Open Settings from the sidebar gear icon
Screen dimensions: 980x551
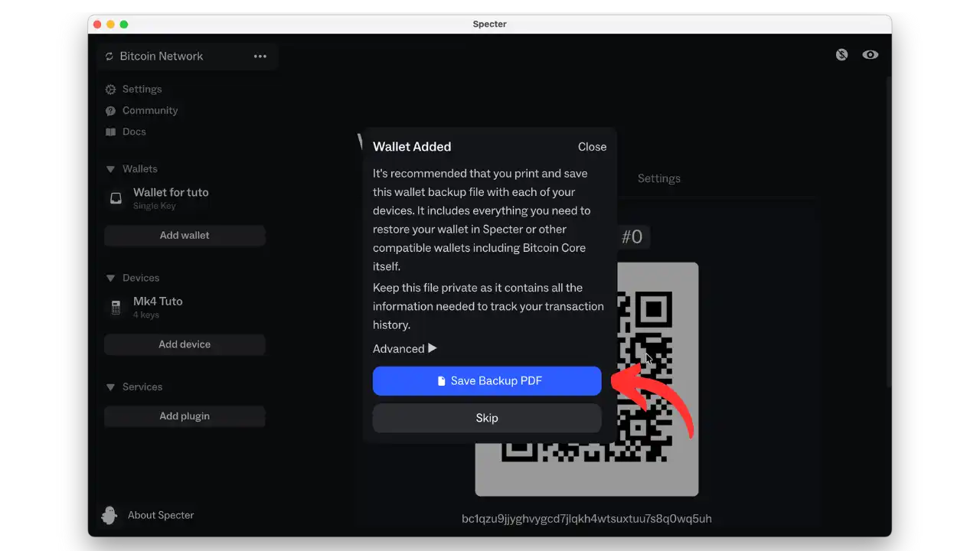pos(111,90)
